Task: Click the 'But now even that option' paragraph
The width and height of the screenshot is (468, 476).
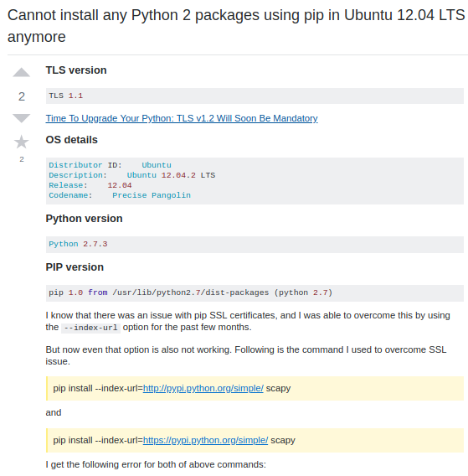Action: pyautogui.click(x=246, y=355)
